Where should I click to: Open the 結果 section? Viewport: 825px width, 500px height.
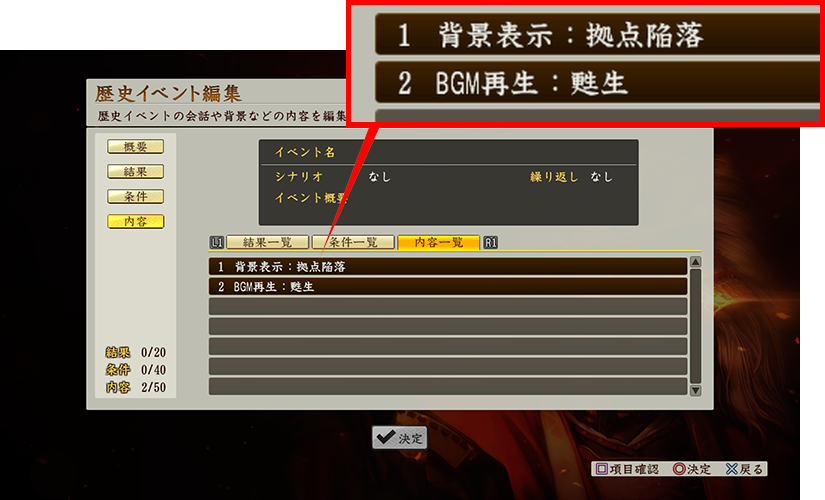[x=136, y=171]
